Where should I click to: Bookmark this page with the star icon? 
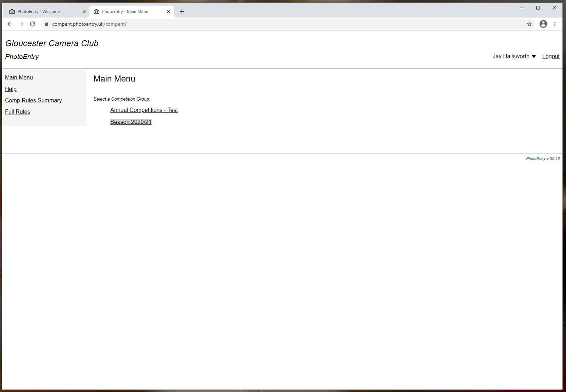529,24
